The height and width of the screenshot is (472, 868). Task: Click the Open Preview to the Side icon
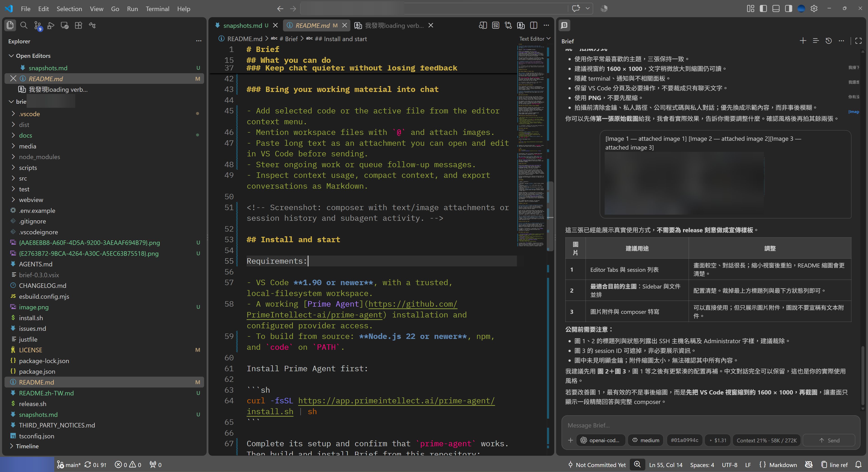point(483,25)
